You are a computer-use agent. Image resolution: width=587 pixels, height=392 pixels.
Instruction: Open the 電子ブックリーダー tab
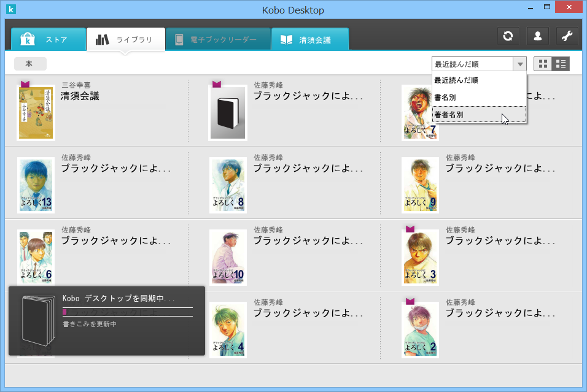tap(218, 39)
